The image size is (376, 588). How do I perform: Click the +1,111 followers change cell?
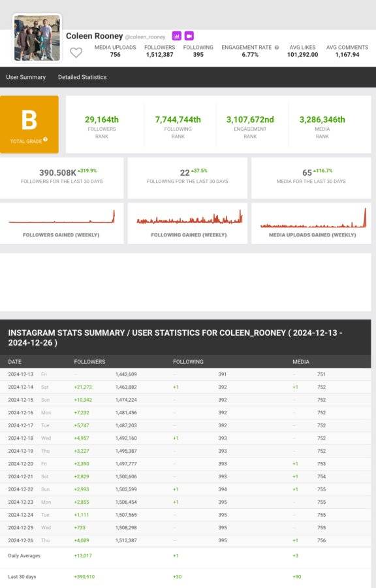click(81, 515)
